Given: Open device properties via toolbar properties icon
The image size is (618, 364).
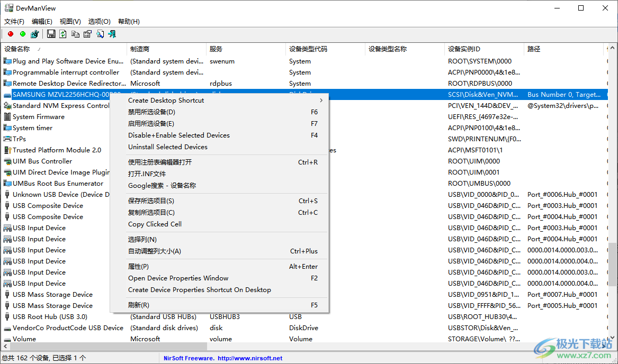Looking at the screenshot, I should pos(87,34).
